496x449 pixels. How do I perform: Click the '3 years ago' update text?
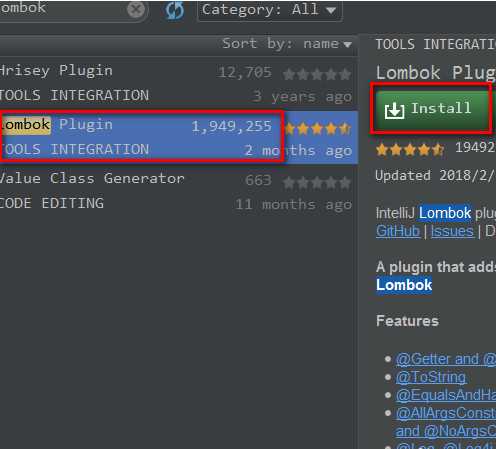302,97
